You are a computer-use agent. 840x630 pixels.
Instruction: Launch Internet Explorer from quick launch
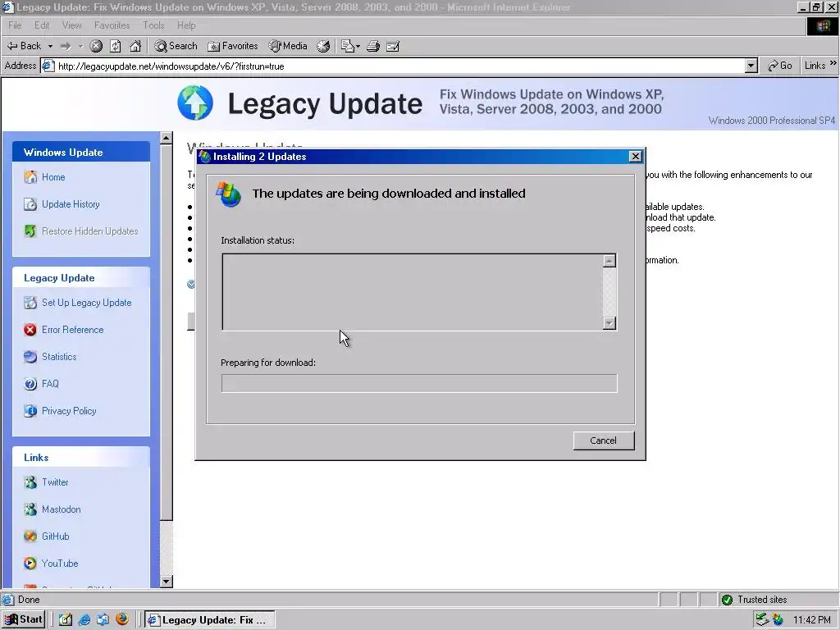pyautogui.click(x=84, y=620)
